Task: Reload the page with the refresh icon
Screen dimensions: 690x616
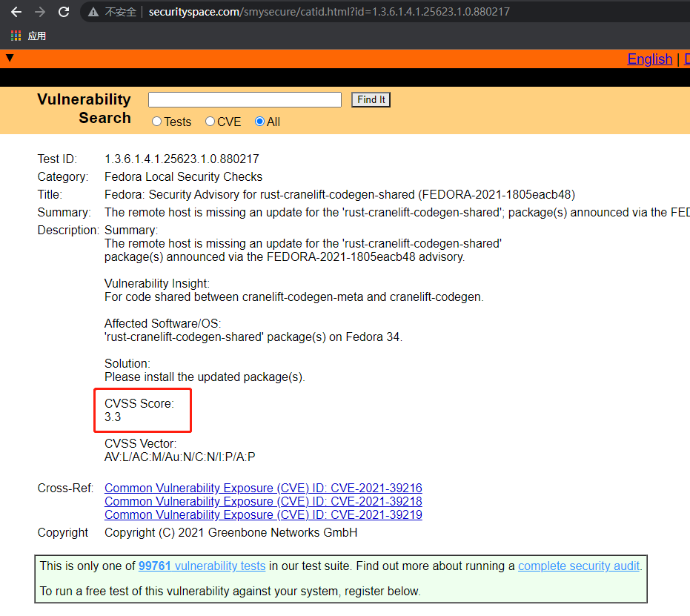Action: [64, 12]
